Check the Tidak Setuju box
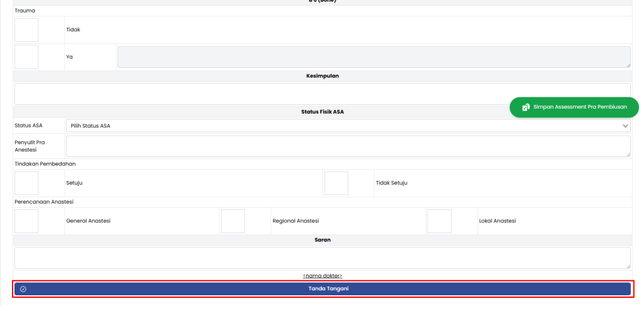Image resolution: width=644 pixels, height=311 pixels. tap(336, 183)
